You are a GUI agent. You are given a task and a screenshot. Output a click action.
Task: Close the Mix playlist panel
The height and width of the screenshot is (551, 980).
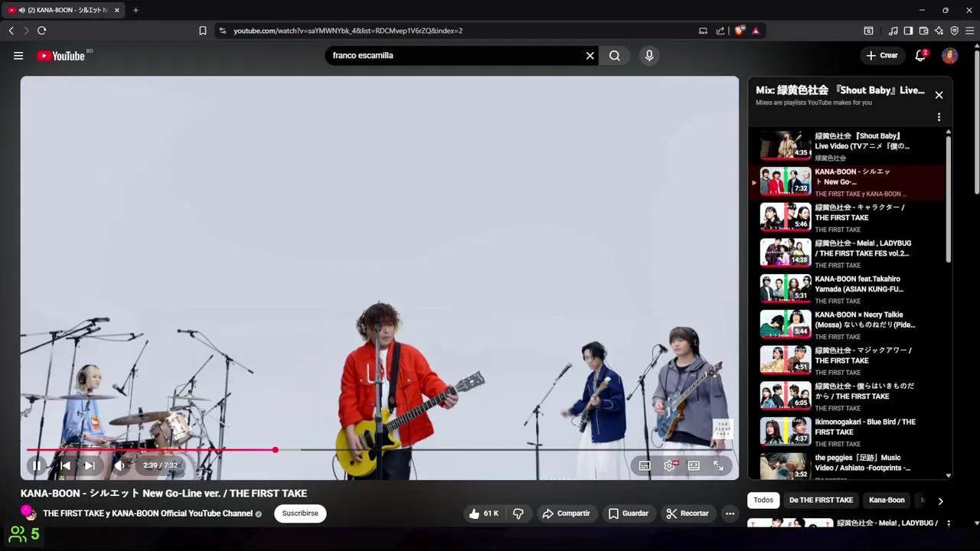[x=939, y=95]
